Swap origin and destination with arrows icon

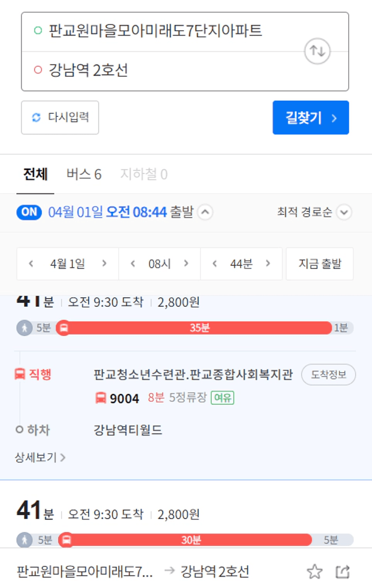click(x=317, y=51)
